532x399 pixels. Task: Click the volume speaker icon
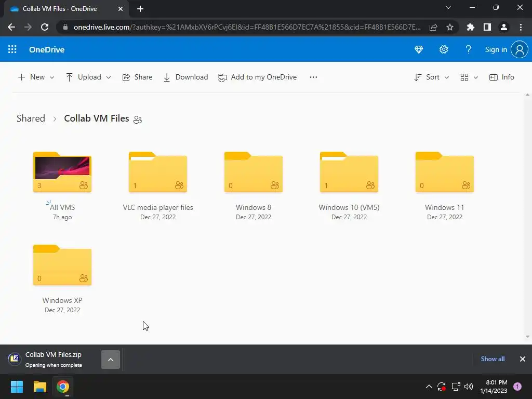point(469,387)
